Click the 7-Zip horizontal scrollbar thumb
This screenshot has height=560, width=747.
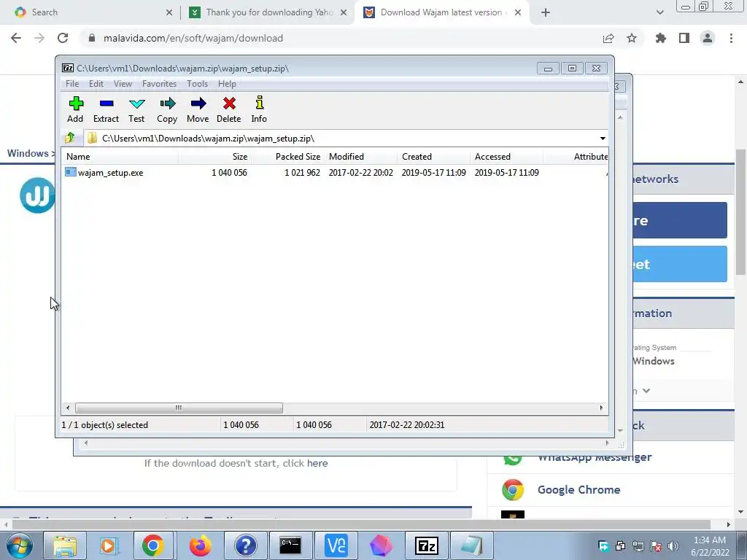point(179,408)
